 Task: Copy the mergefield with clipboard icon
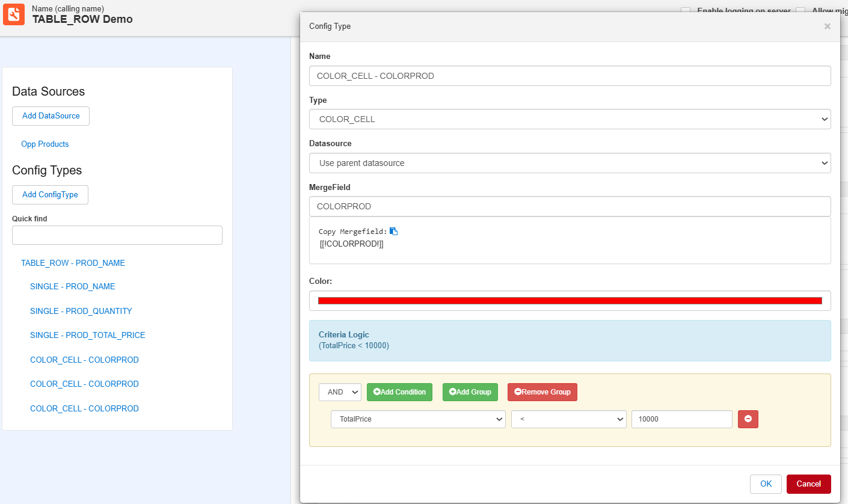pos(393,231)
